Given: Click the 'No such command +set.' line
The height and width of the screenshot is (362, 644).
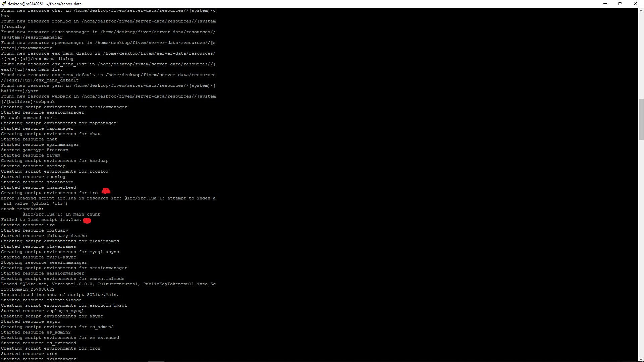Looking at the screenshot, I should coord(28,118).
